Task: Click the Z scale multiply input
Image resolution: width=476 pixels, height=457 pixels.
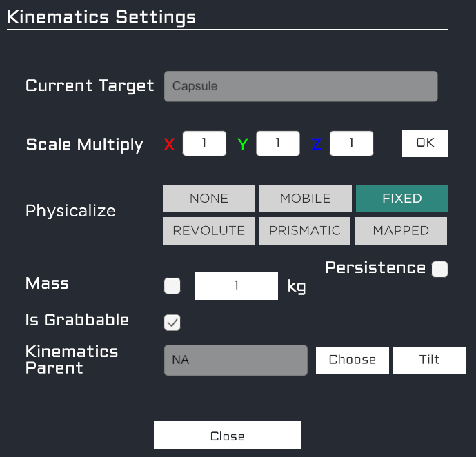Action: (x=351, y=143)
